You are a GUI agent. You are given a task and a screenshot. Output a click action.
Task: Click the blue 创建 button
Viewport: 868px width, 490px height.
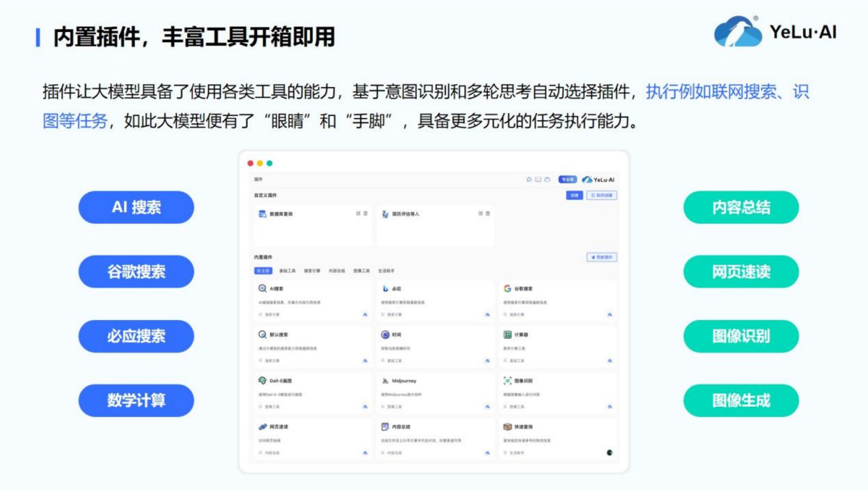tap(574, 195)
